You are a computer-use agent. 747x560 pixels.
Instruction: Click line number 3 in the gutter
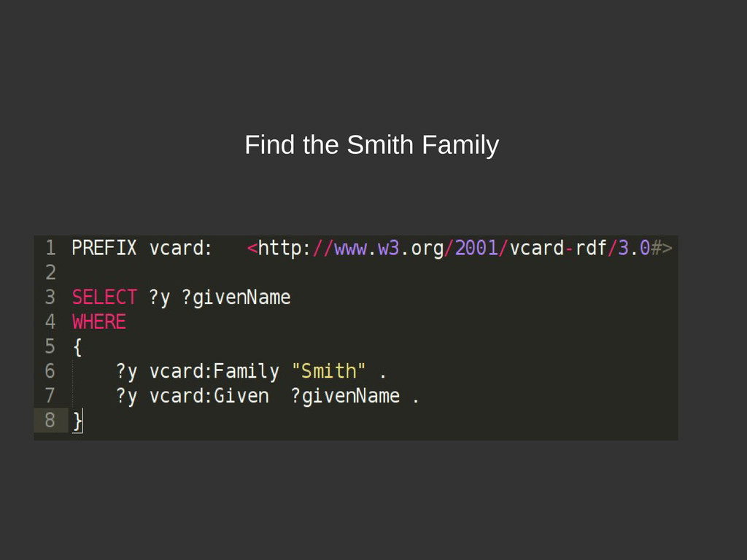(50, 297)
